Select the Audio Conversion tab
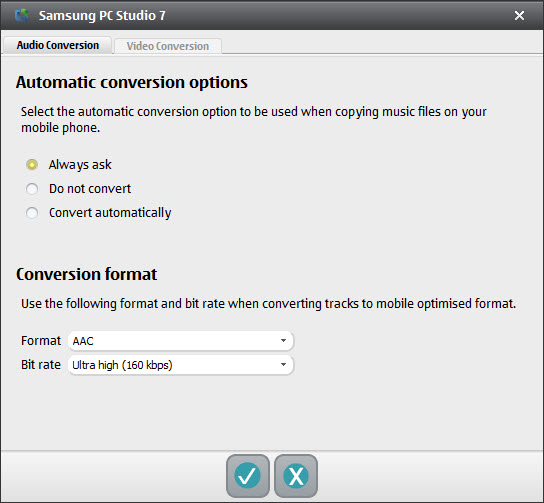The height and width of the screenshot is (503, 544). click(58, 45)
